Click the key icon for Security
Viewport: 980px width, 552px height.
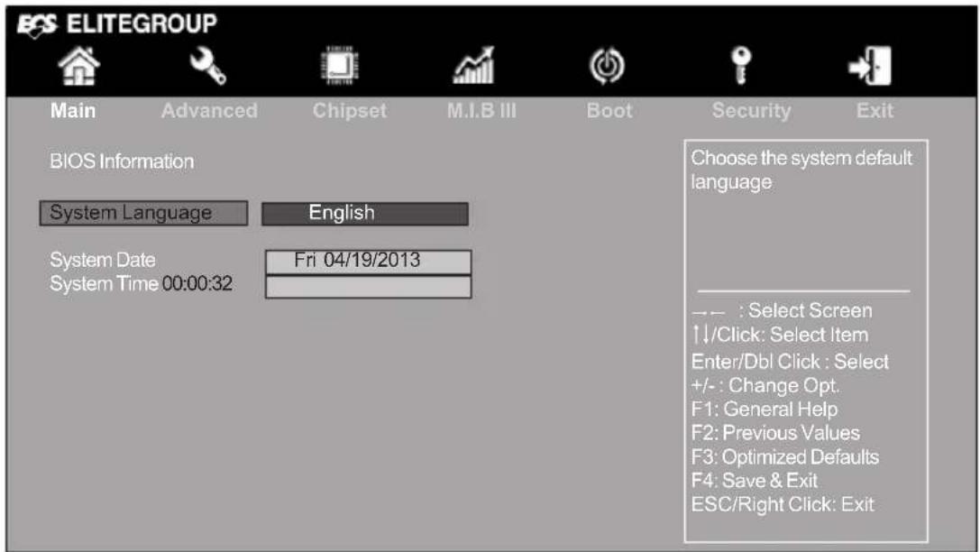[741, 65]
